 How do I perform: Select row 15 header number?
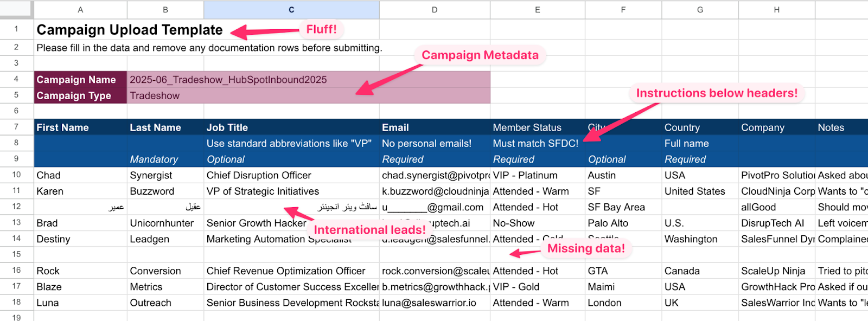[16, 254]
